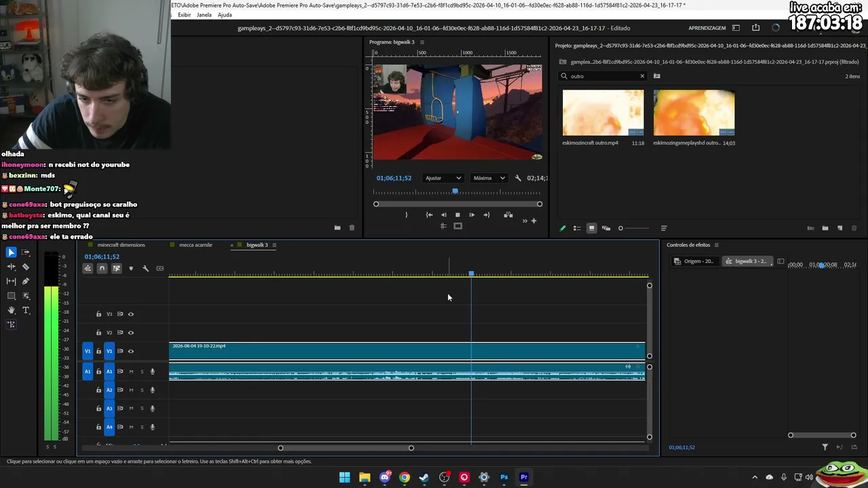Open the Exibir menu

point(184,15)
